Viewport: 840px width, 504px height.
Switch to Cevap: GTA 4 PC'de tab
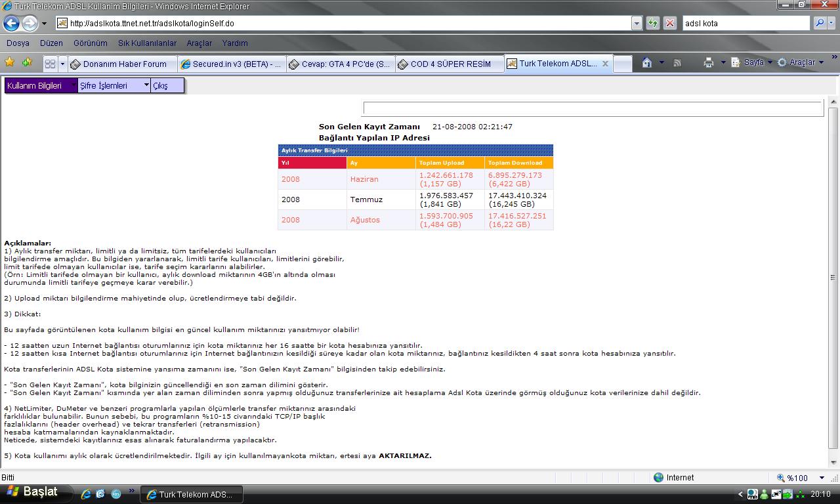pos(341,64)
